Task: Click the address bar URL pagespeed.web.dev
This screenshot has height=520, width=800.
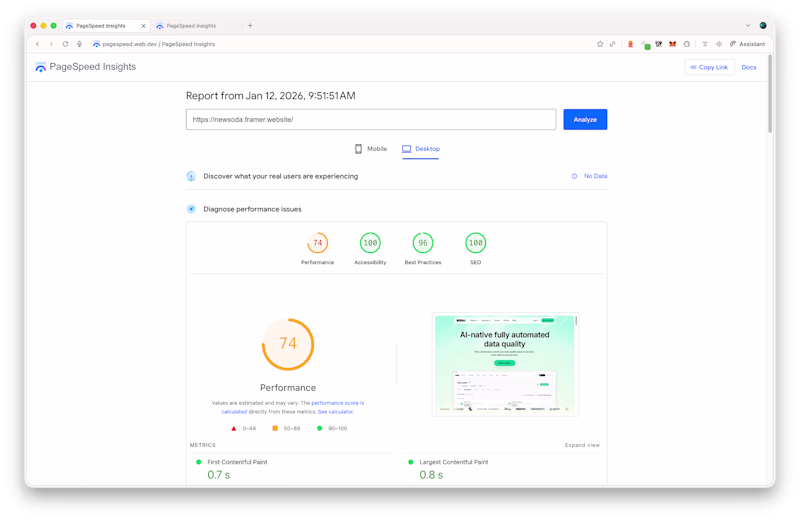Action: click(159, 44)
